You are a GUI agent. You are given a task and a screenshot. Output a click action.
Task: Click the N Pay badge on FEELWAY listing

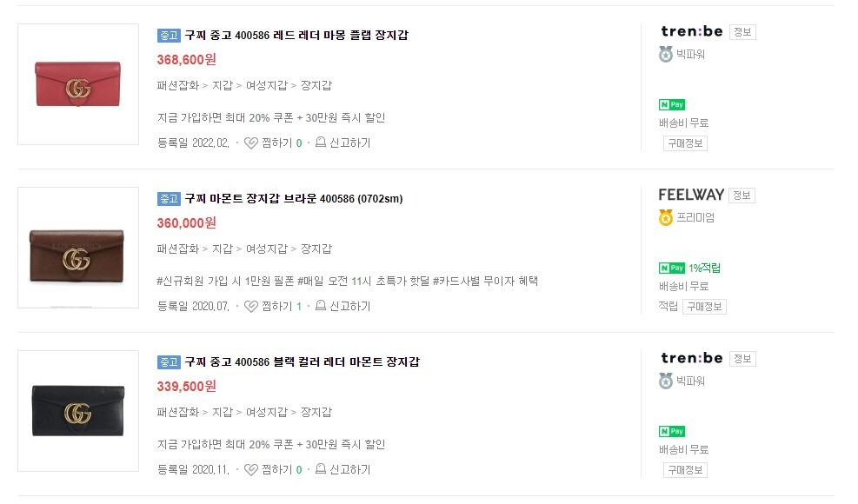pos(672,268)
